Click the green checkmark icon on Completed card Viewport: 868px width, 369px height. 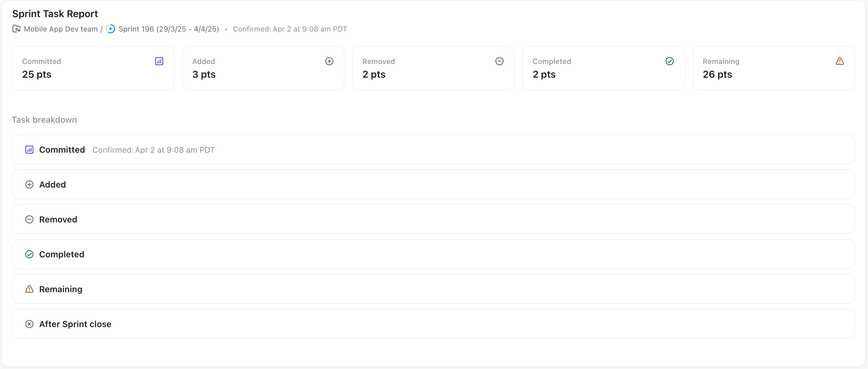[670, 61]
